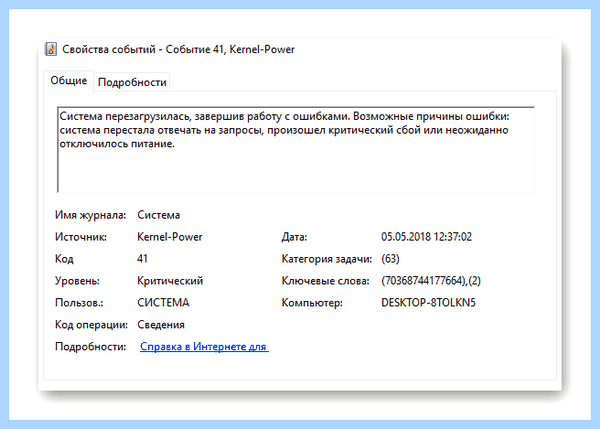Click the 'Уровень:' label
Screen dimensions: 600x429
[77, 281]
